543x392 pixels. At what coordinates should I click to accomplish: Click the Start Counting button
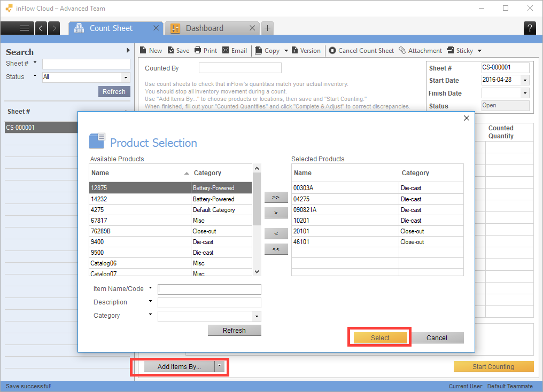[493, 367]
